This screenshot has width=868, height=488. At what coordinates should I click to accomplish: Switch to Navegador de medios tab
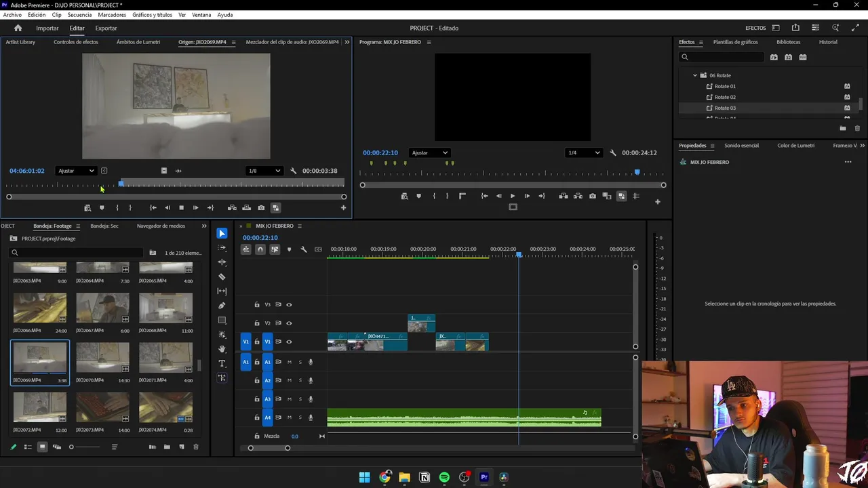pyautogui.click(x=161, y=226)
